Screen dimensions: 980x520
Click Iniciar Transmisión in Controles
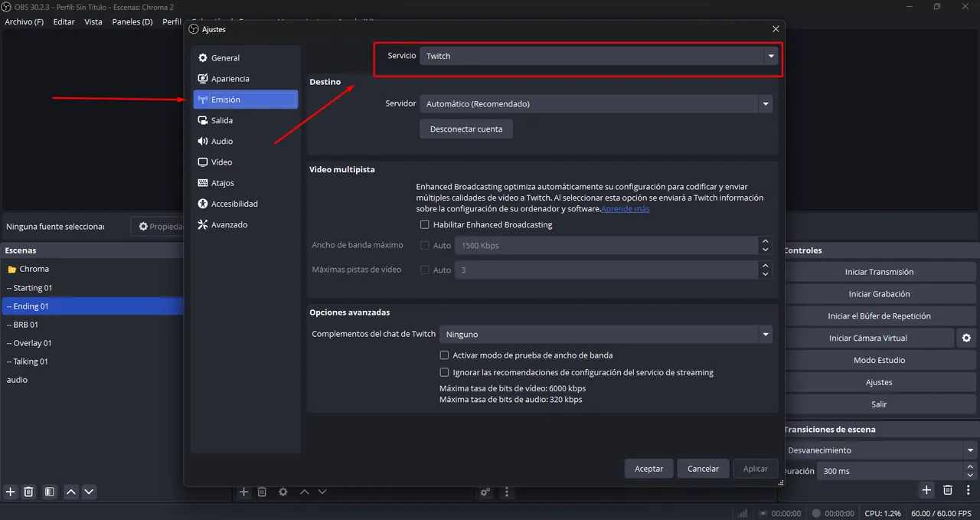879,272
